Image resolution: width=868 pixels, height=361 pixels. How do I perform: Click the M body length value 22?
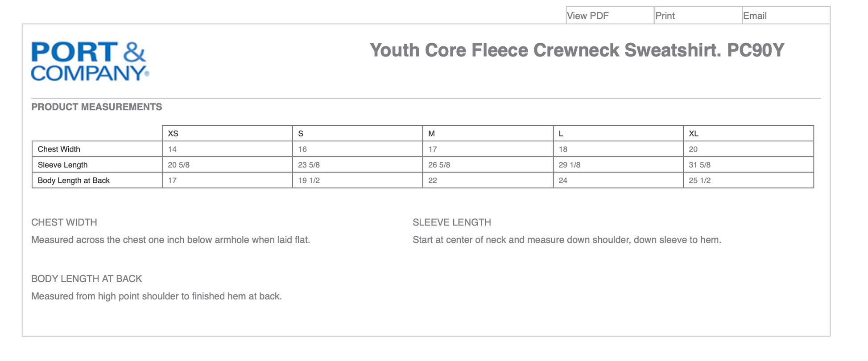point(432,180)
